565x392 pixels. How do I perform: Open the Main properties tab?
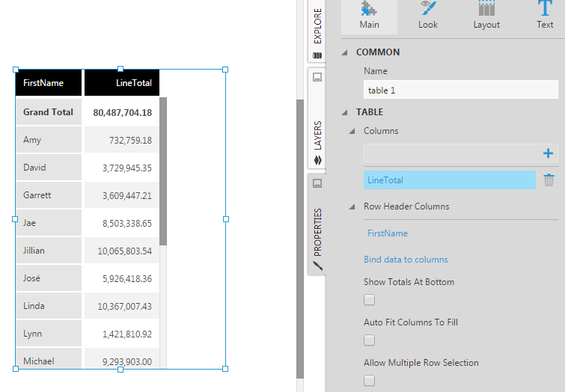point(370,16)
